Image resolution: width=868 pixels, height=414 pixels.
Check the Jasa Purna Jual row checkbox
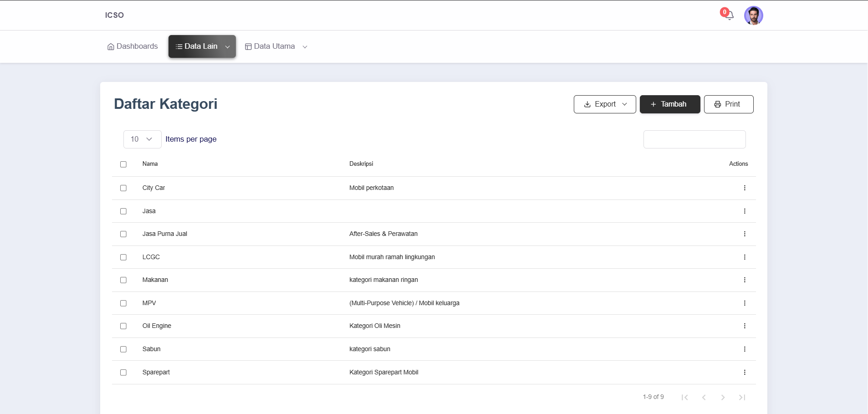tap(123, 234)
